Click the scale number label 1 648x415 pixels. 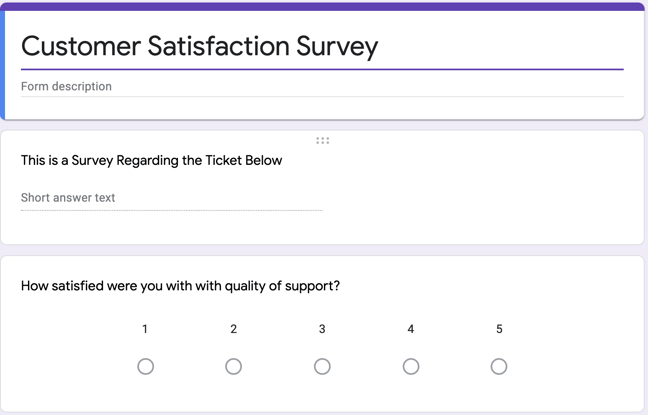pyautogui.click(x=146, y=329)
